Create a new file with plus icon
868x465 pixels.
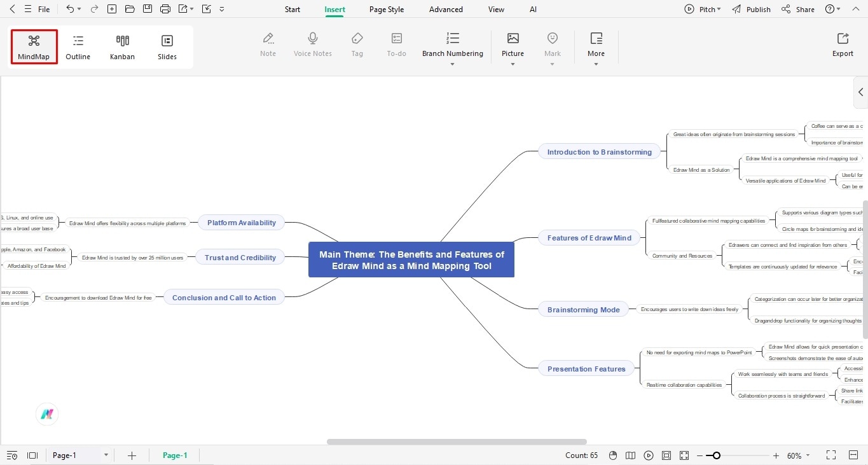[112, 9]
